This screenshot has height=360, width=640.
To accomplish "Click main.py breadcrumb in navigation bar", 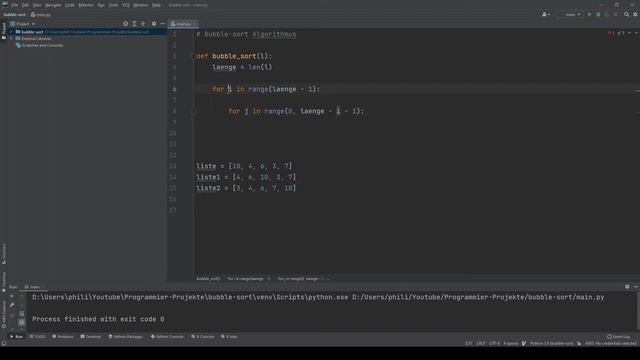I will click(41, 15).
